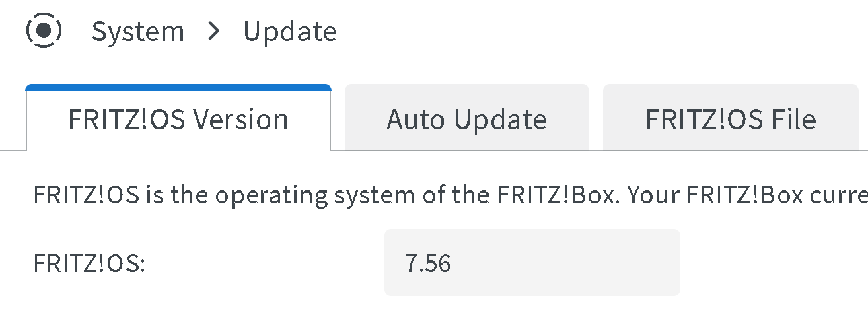Click the word "Update" in the Auto Update tab
The image size is (868, 313).
tap(499, 119)
